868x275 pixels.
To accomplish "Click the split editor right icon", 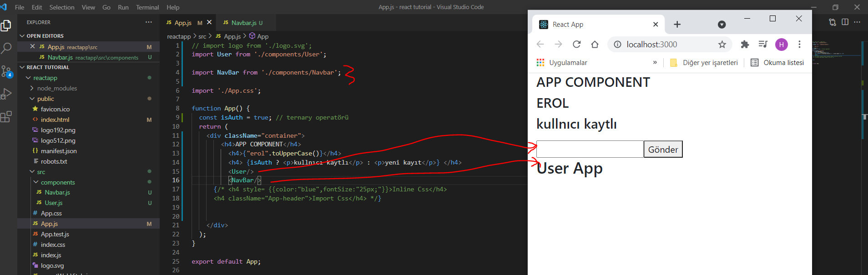I will click(845, 22).
